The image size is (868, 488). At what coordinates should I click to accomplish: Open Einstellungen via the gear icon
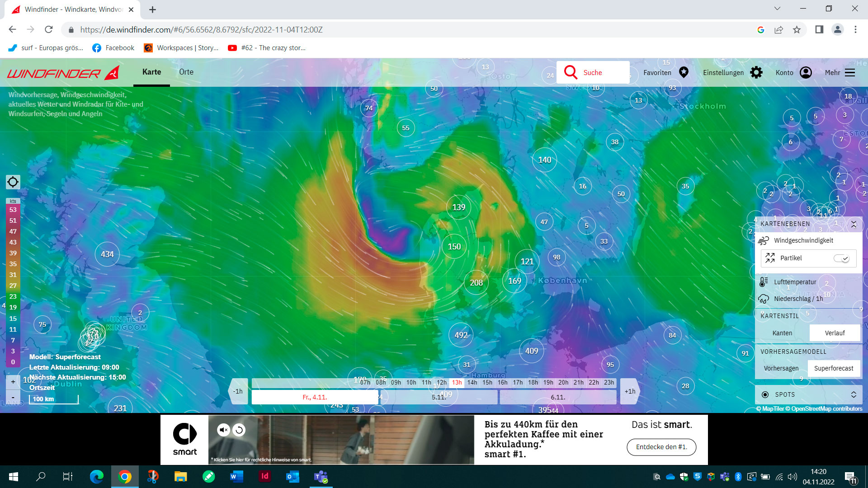tap(756, 72)
